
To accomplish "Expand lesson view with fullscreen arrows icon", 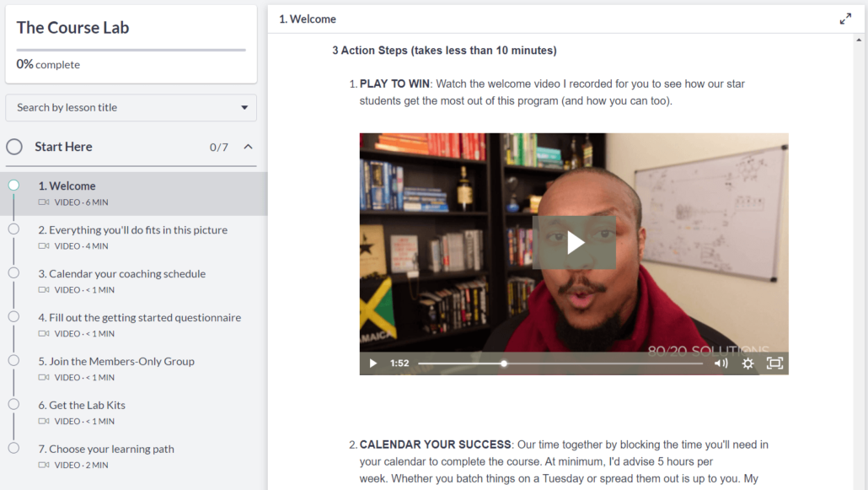I will click(845, 19).
